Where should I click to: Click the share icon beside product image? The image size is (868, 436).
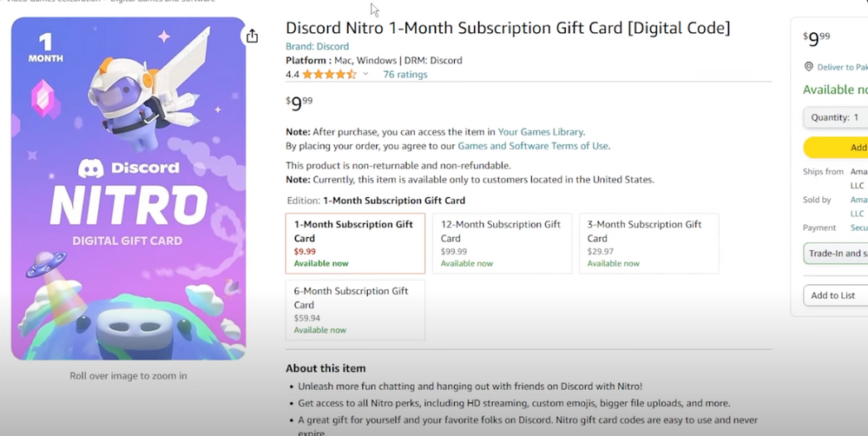pyautogui.click(x=252, y=36)
